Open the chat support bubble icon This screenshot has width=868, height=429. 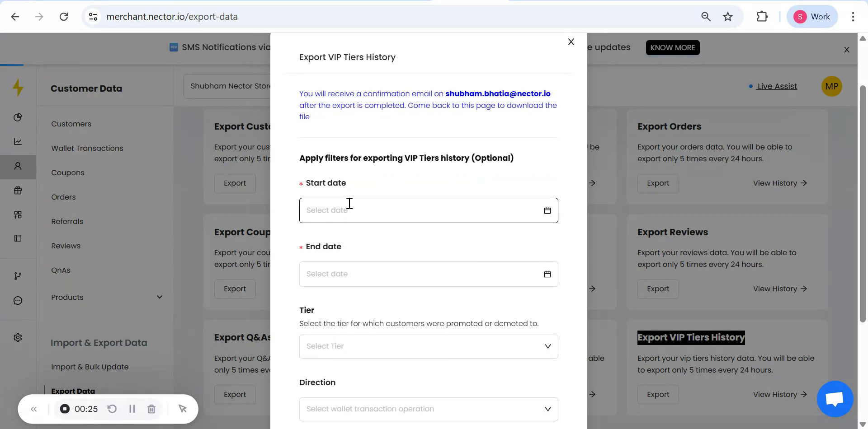pyautogui.click(x=835, y=399)
